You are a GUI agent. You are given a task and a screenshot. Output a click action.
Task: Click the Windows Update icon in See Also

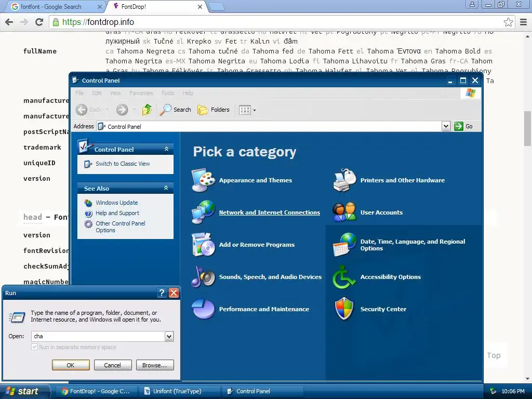[x=88, y=203]
